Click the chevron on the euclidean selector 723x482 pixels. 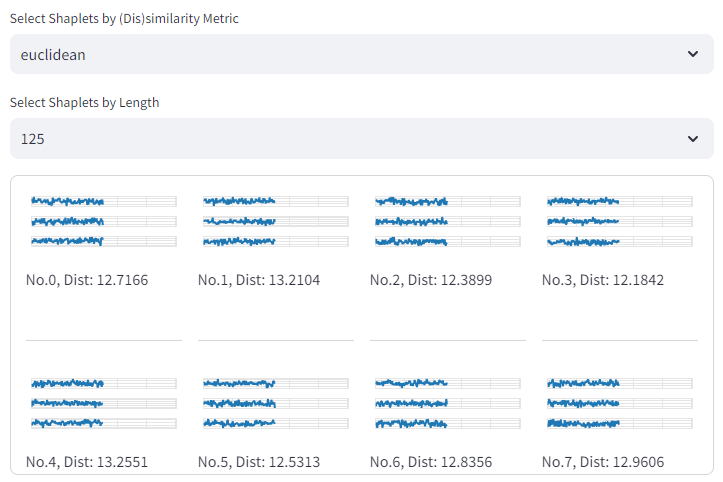[x=694, y=55]
